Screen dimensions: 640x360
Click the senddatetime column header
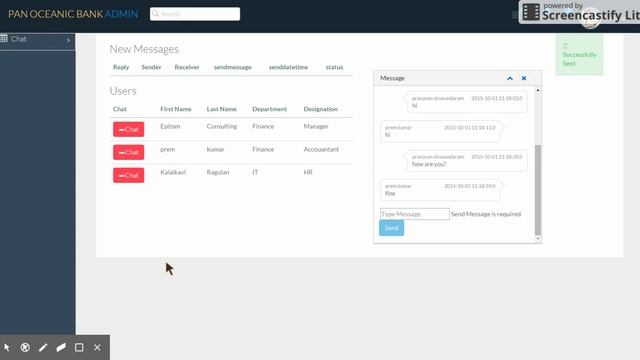[288, 67]
